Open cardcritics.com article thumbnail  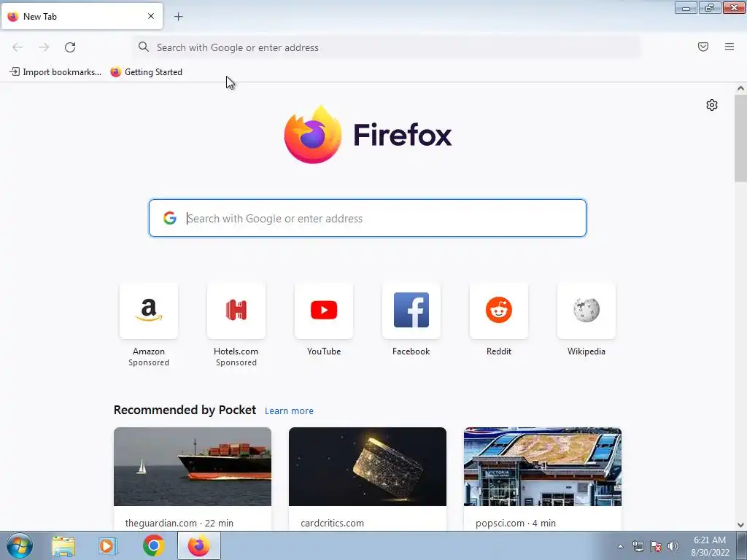[368, 467]
